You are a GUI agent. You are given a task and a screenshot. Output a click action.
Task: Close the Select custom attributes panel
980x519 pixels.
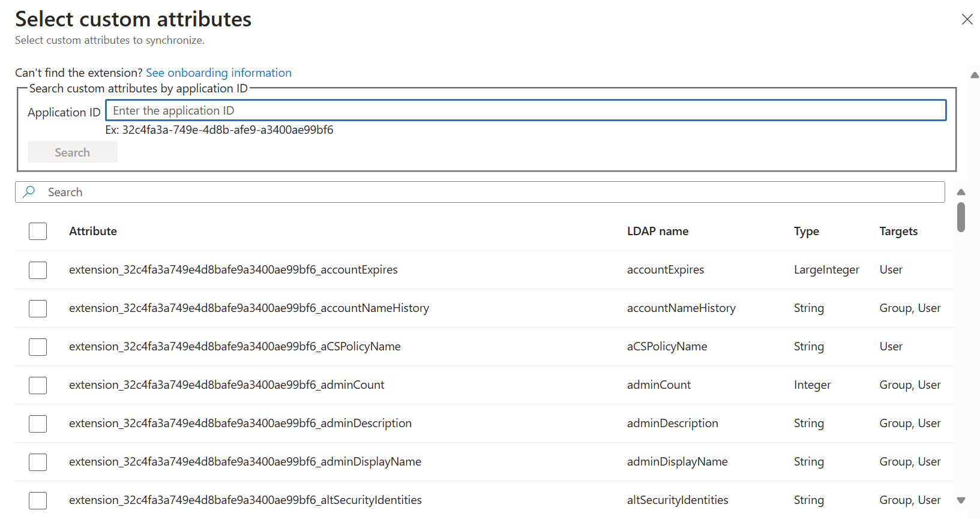click(x=967, y=19)
